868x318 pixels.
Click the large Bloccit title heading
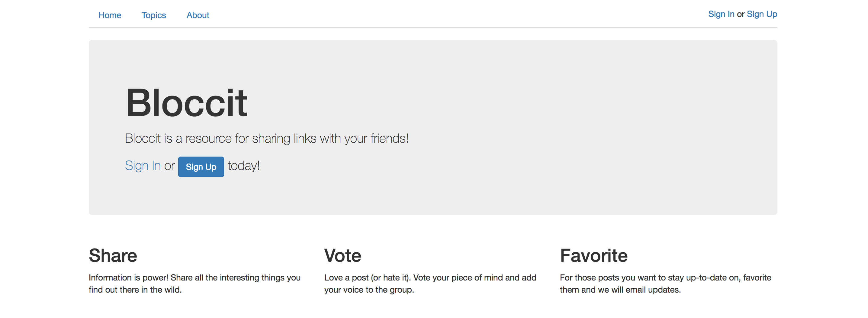(x=186, y=102)
